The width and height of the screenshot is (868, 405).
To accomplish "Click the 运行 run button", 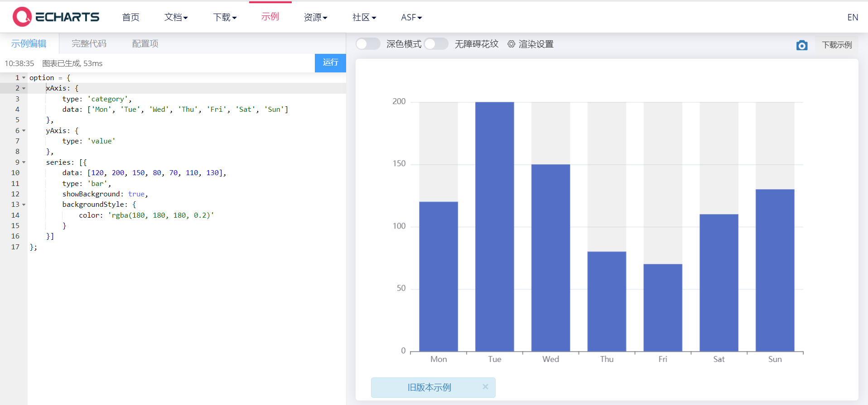I will [x=330, y=62].
